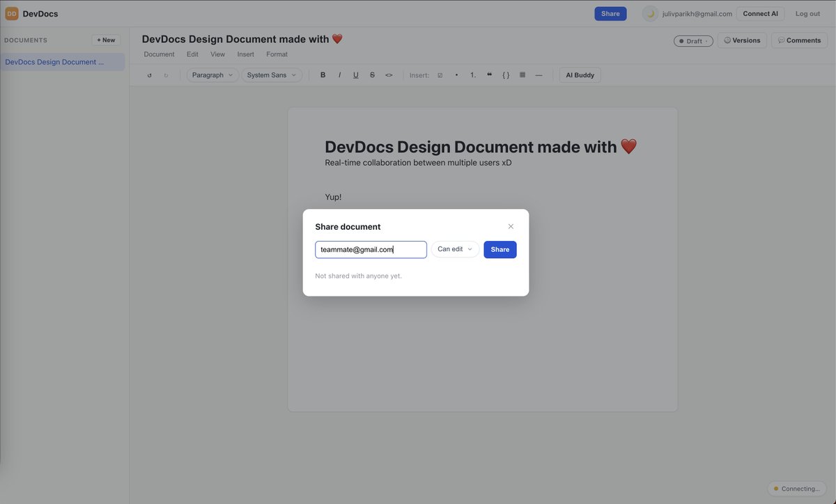Click Log out
Viewport: 836px width, 504px height.
pyautogui.click(x=807, y=14)
